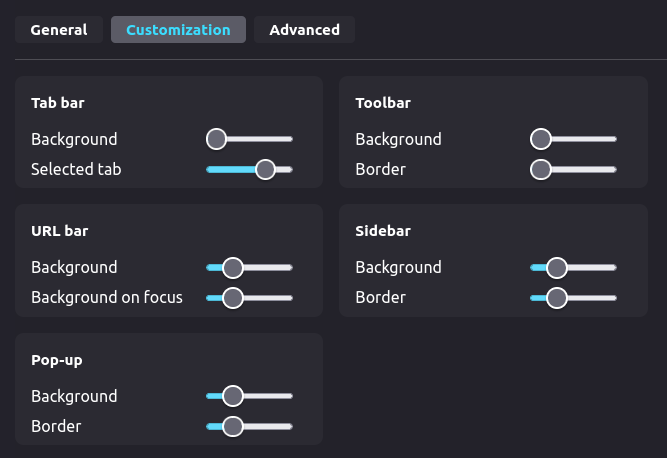Click the Sidebar section heading

coord(383,230)
